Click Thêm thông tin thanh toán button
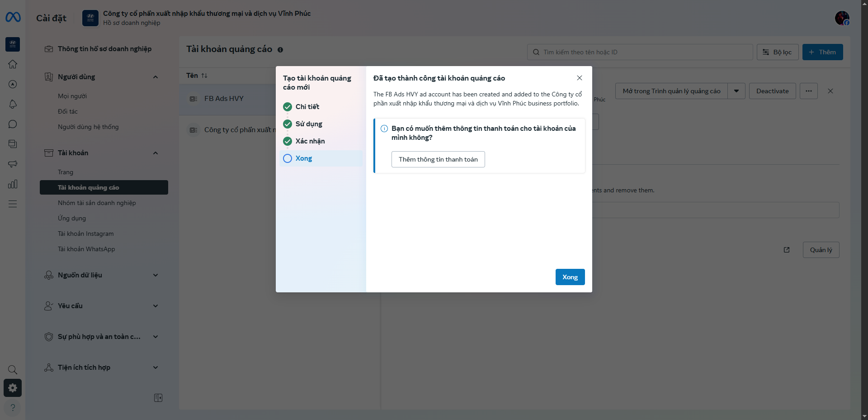The height and width of the screenshot is (420, 868). (x=438, y=159)
